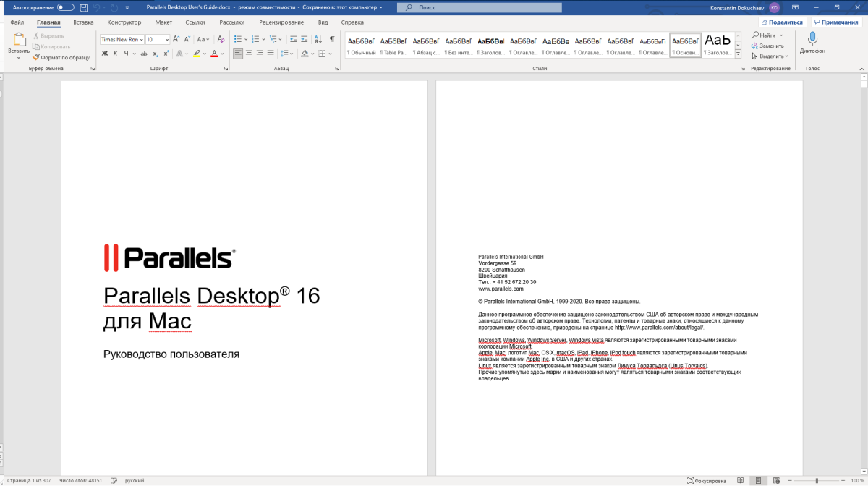Image resolution: width=868 pixels, height=486 pixels.
Task: Open the Файл menu
Action: [17, 22]
